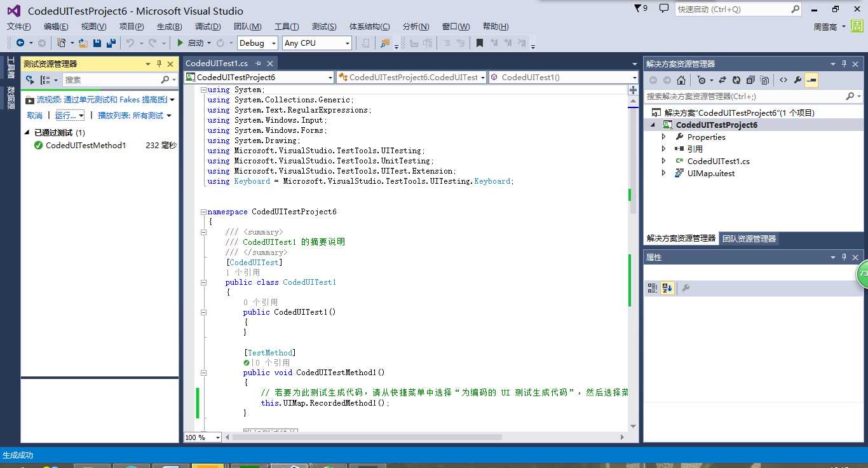868x468 pixels.
Task: Toggle auto-hide pin on Test Explorer panel
Action: point(159,64)
